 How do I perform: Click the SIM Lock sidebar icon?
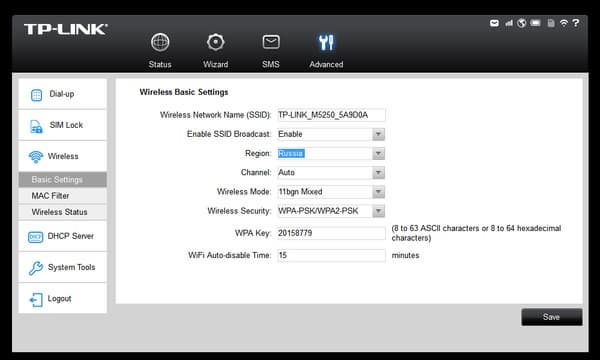click(x=36, y=126)
